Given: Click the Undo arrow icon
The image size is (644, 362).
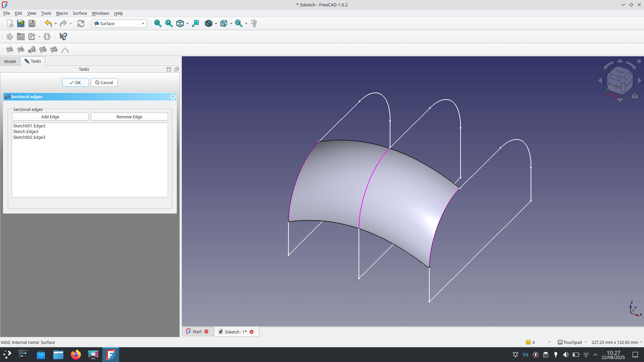Looking at the screenshot, I should click(x=48, y=23).
